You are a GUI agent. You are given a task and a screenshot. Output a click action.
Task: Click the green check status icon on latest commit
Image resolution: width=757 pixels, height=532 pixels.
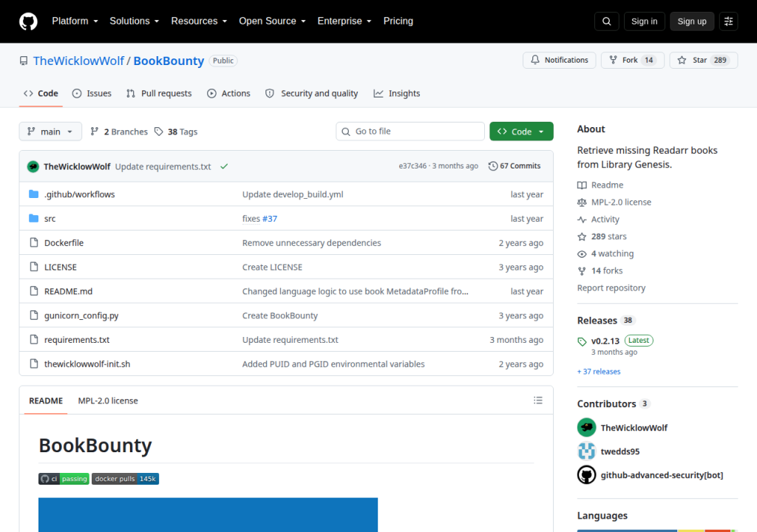coord(224,166)
